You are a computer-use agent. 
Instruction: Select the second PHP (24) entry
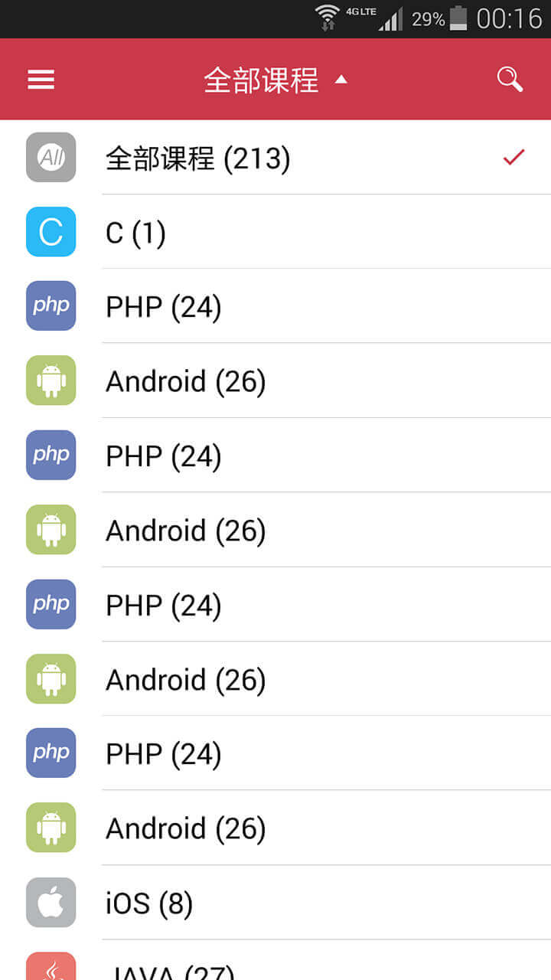(164, 456)
